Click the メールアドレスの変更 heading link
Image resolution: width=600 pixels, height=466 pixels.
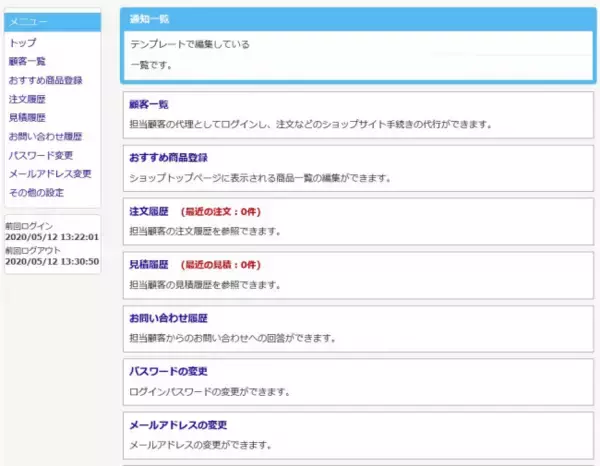coord(178,425)
